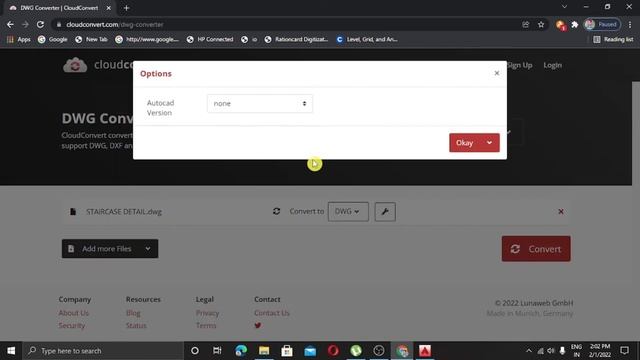The height and width of the screenshot is (360, 640).
Task: Open Cortana circle in taskbar
Action: tap(195, 351)
